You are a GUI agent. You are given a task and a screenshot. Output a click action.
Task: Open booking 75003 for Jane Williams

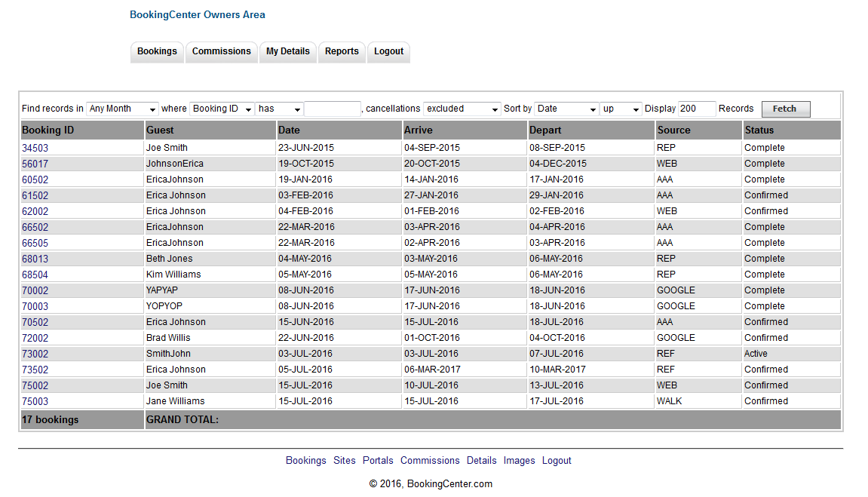click(x=35, y=402)
